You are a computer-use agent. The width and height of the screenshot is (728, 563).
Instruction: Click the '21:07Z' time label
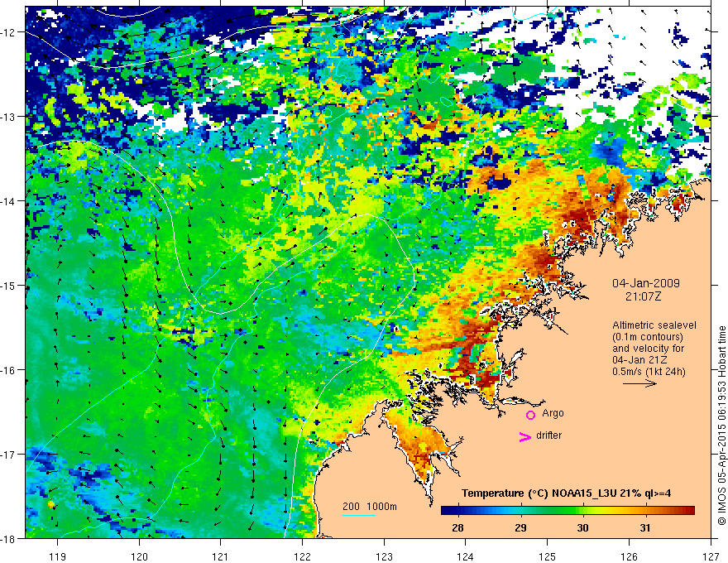[x=643, y=296]
